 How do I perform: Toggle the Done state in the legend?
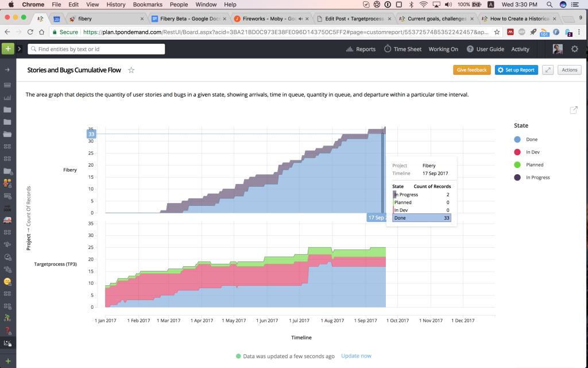coord(531,139)
